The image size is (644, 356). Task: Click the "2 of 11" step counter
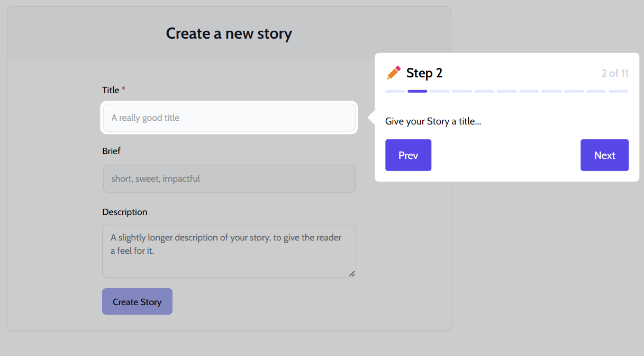coord(614,73)
